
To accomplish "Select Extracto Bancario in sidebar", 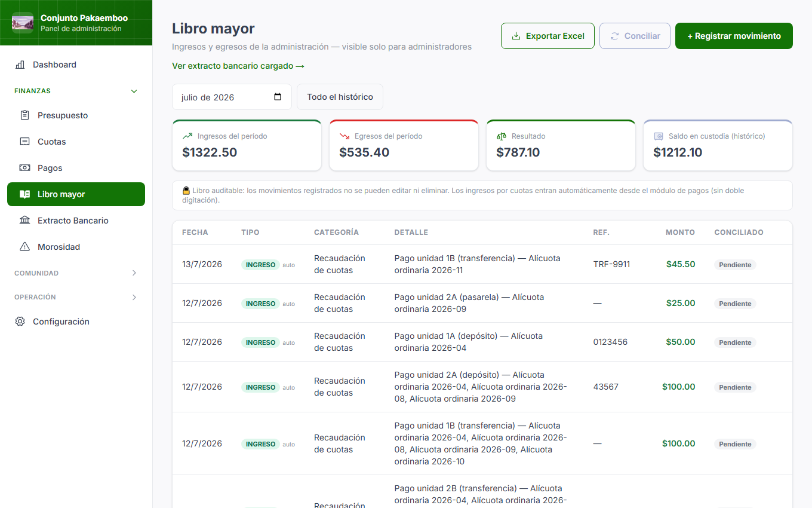I will 76,221.
